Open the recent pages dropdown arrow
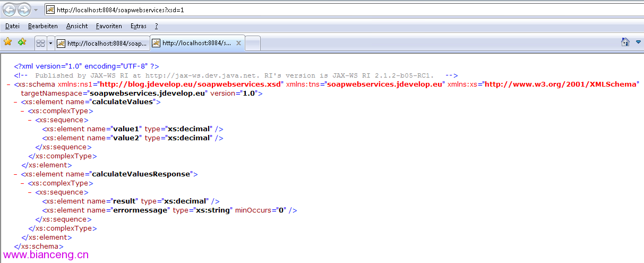The height and width of the screenshot is (263, 644). 36,10
